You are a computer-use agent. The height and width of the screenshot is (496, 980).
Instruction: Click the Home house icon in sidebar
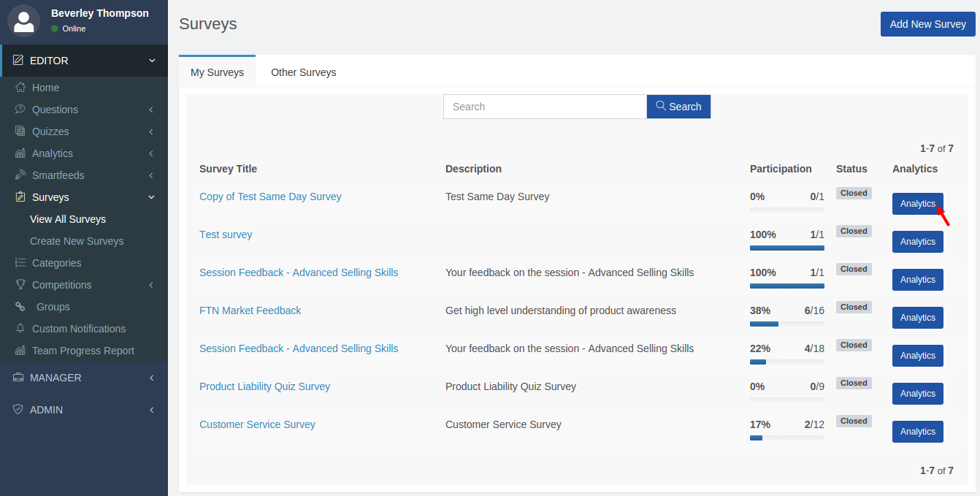pos(20,88)
